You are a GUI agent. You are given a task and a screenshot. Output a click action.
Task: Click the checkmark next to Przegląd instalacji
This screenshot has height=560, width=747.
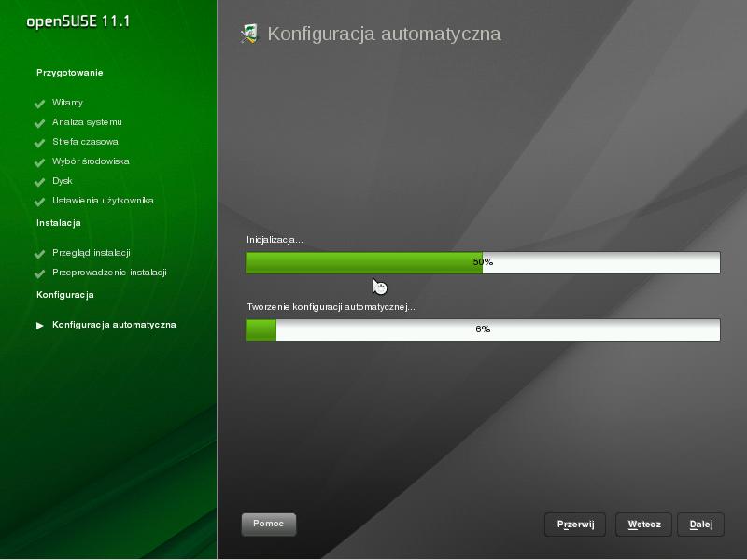click(40, 254)
